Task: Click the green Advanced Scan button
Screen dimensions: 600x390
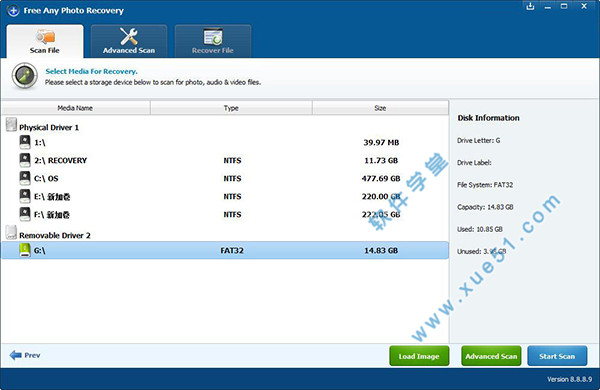Action: click(x=491, y=356)
